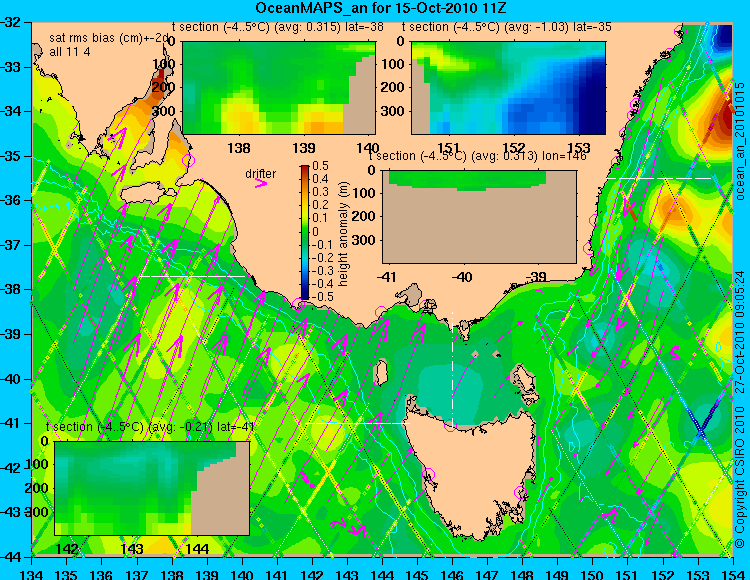This screenshot has width=750, height=580.
Task: Click the height anomaly color bar
Action: coord(305,232)
